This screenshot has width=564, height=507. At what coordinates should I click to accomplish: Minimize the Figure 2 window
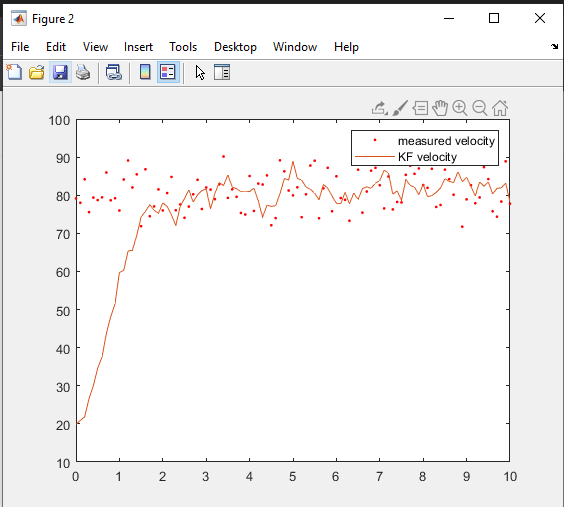[449, 18]
